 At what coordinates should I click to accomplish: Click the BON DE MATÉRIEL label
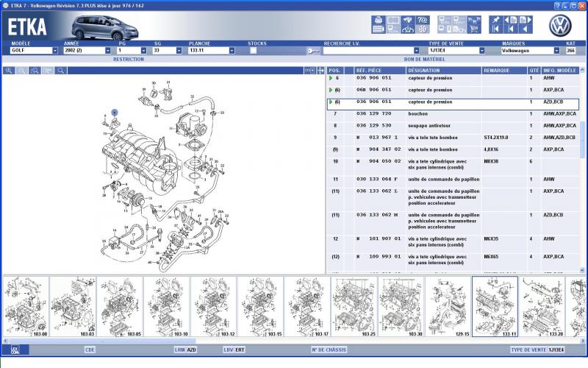(425, 60)
